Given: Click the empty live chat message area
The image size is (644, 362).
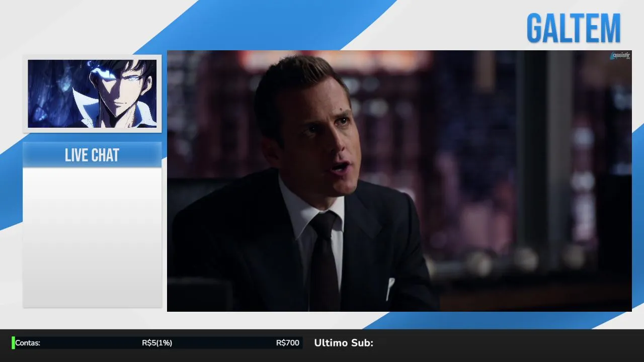Looking at the screenshot, I should pos(92,237).
